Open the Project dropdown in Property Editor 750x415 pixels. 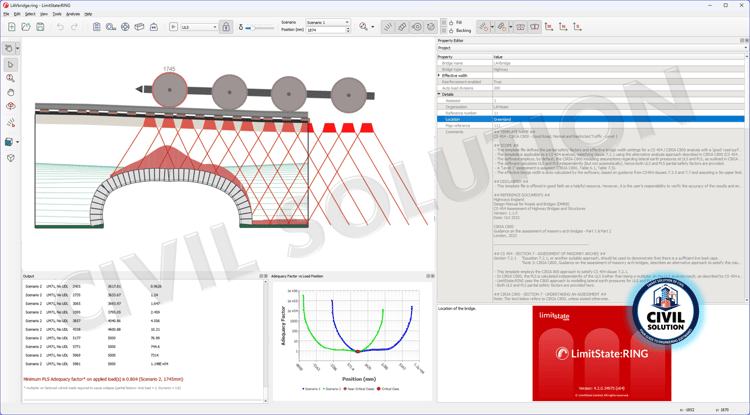pyautogui.click(x=592, y=48)
